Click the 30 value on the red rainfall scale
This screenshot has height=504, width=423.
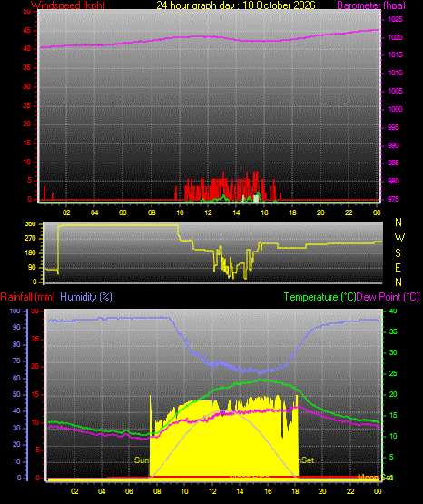point(35,311)
